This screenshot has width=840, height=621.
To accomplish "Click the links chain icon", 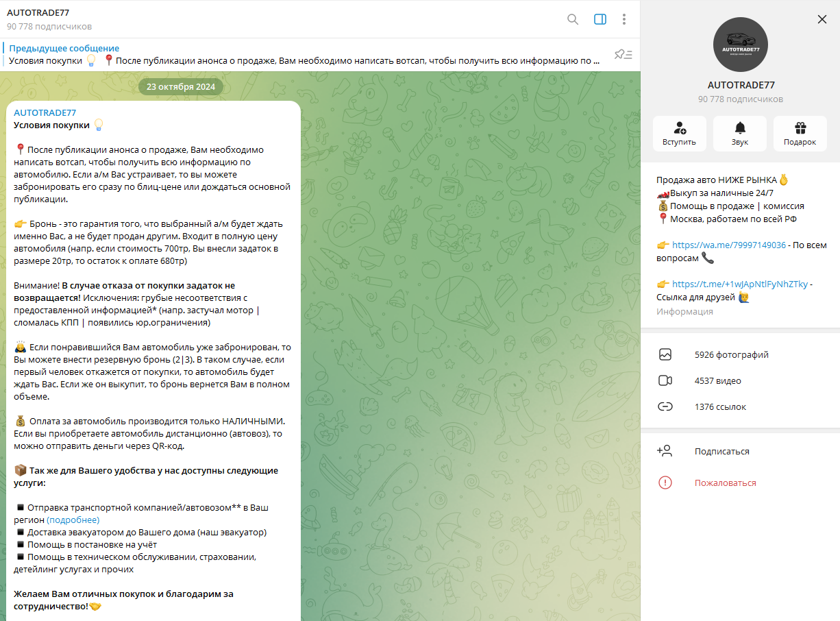I will tap(665, 407).
